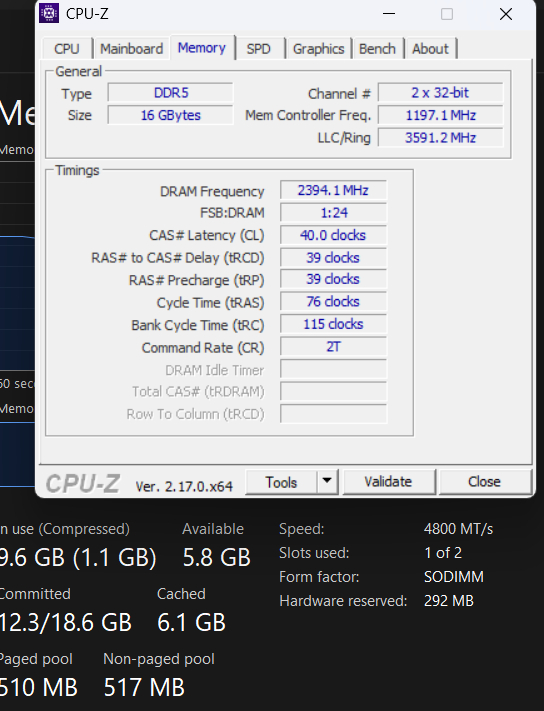Open the Graphics tab

pos(319,49)
